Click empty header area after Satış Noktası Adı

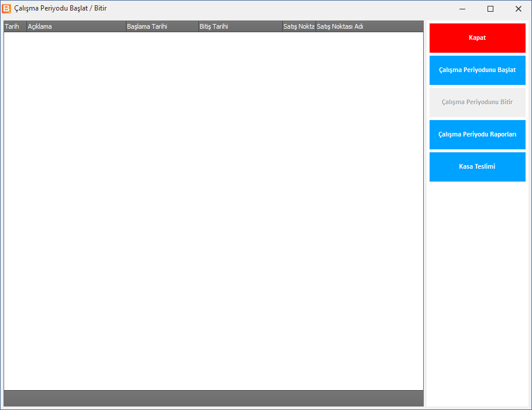[x=394, y=26]
